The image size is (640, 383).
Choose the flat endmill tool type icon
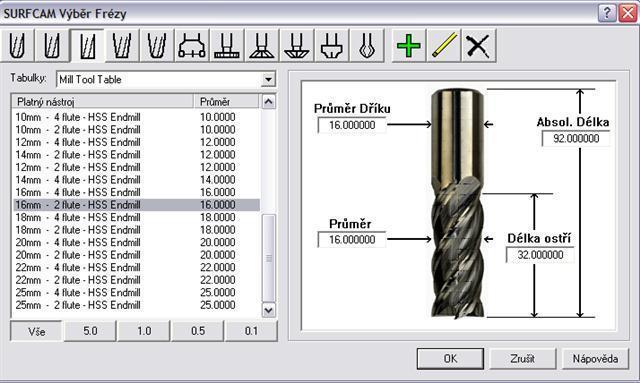point(88,45)
